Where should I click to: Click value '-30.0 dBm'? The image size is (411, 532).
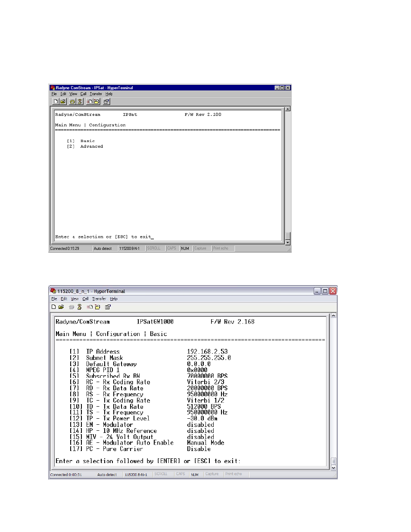click(202, 418)
